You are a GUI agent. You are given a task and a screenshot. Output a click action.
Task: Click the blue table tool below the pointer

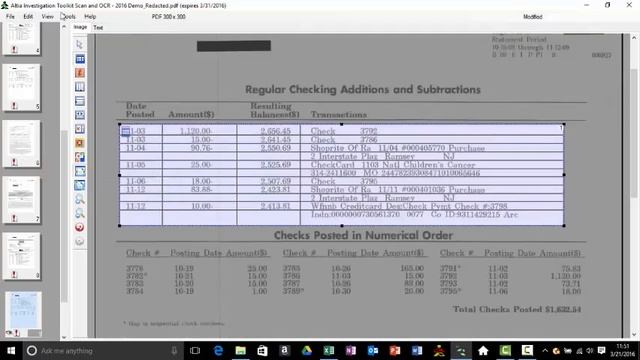tap(80, 59)
